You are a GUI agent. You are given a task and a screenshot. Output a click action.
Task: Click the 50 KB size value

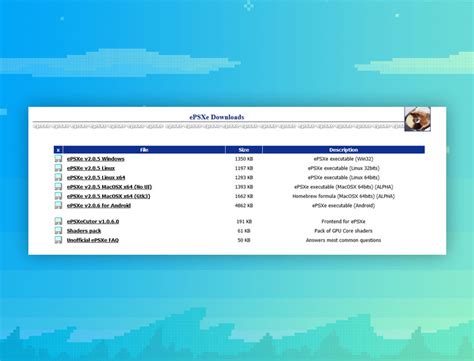coord(244,240)
